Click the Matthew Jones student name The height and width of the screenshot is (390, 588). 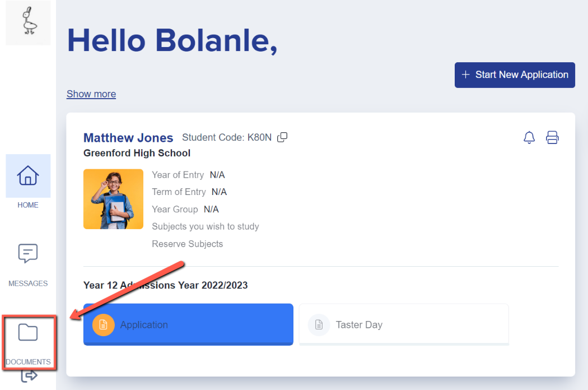pos(128,138)
